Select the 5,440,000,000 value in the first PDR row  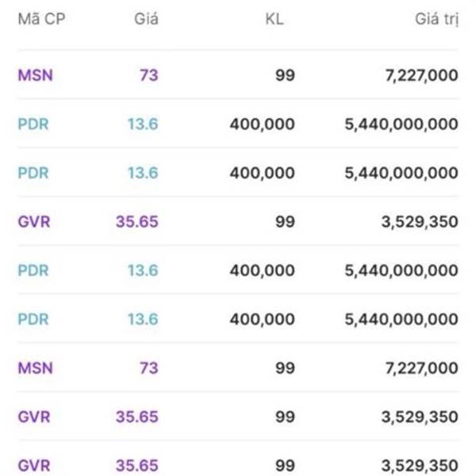[x=401, y=124]
